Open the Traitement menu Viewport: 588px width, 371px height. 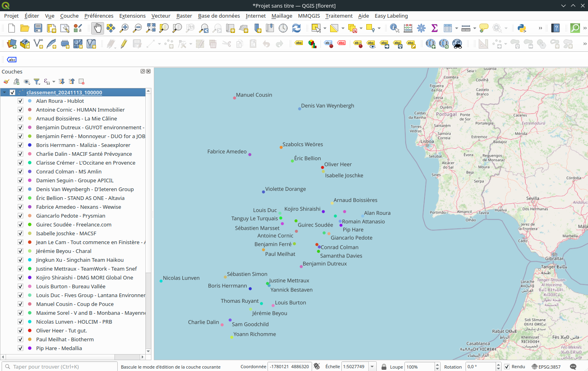[339, 16]
